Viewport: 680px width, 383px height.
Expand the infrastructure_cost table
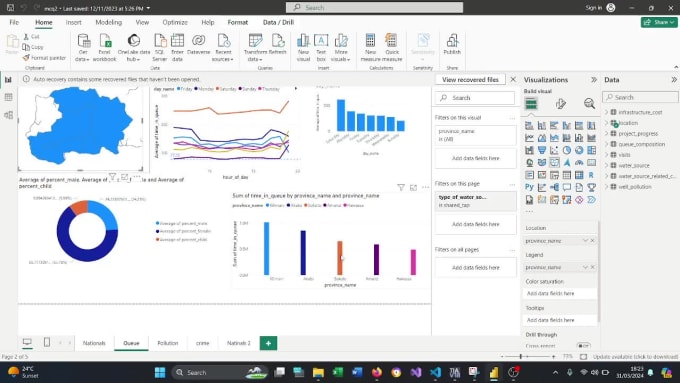[x=606, y=112]
